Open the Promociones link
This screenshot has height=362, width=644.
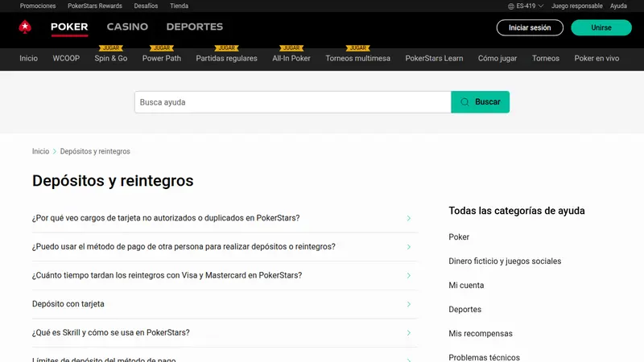[38, 6]
